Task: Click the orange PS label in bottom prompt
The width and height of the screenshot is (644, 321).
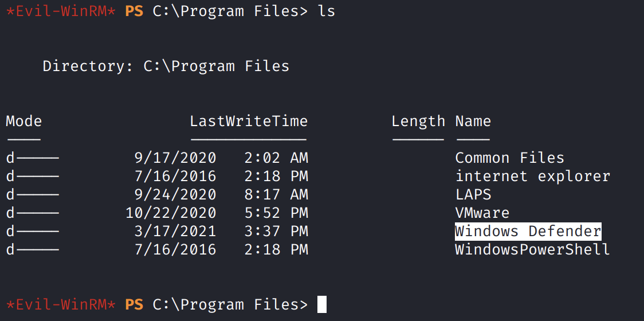Action: pyautogui.click(x=134, y=304)
